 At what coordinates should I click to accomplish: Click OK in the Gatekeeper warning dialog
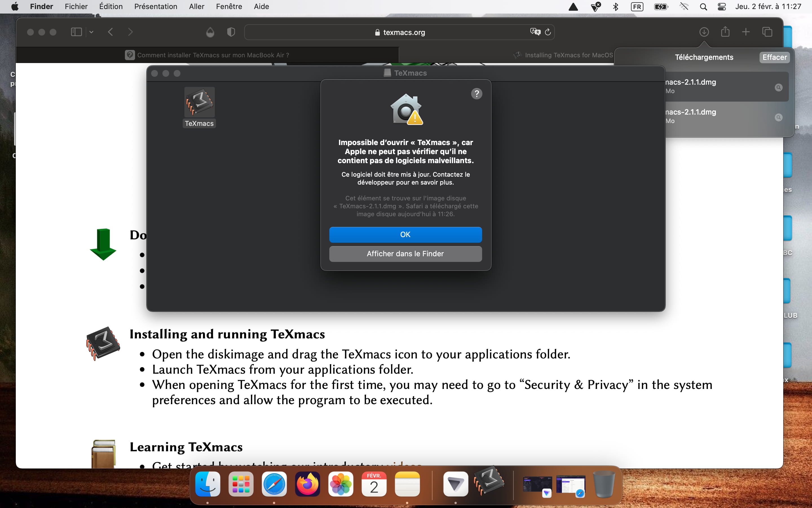coord(405,235)
